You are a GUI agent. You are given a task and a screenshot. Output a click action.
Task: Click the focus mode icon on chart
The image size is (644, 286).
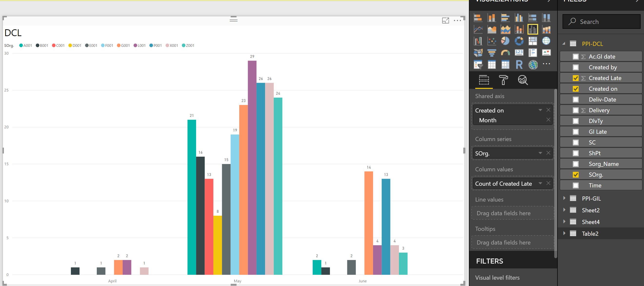445,20
